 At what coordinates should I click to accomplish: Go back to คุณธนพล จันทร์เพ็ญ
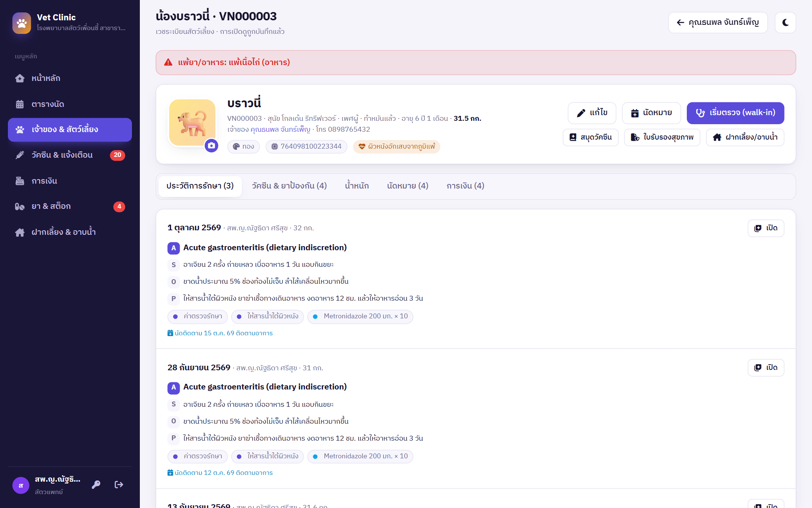(x=718, y=23)
